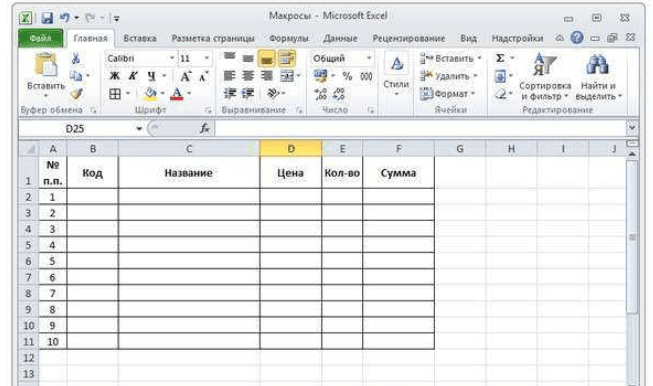Click the Save icon in quick access toolbar

[47, 18]
